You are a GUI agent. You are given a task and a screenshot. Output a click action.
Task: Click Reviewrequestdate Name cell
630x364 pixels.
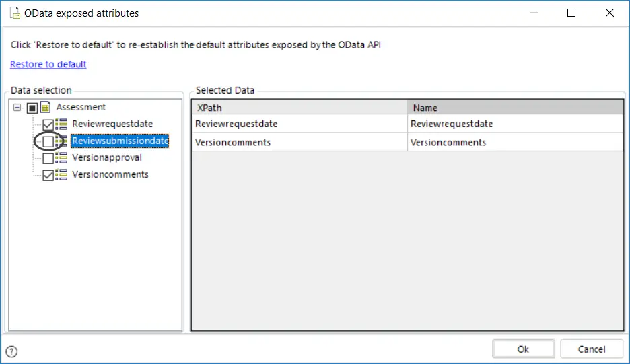(x=516, y=124)
